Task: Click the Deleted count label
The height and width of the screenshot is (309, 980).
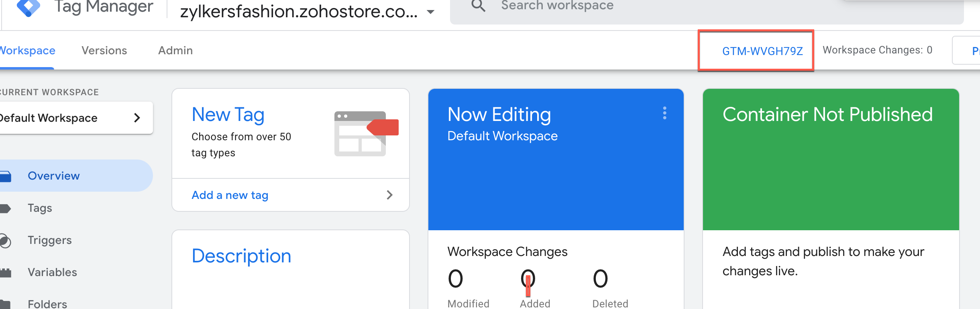Action: click(610, 304)
